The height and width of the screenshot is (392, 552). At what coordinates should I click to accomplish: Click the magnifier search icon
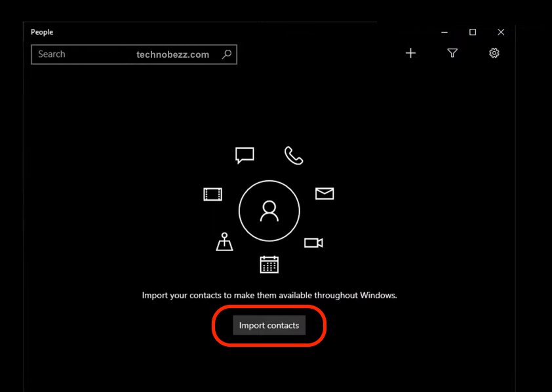coord(227,54)
